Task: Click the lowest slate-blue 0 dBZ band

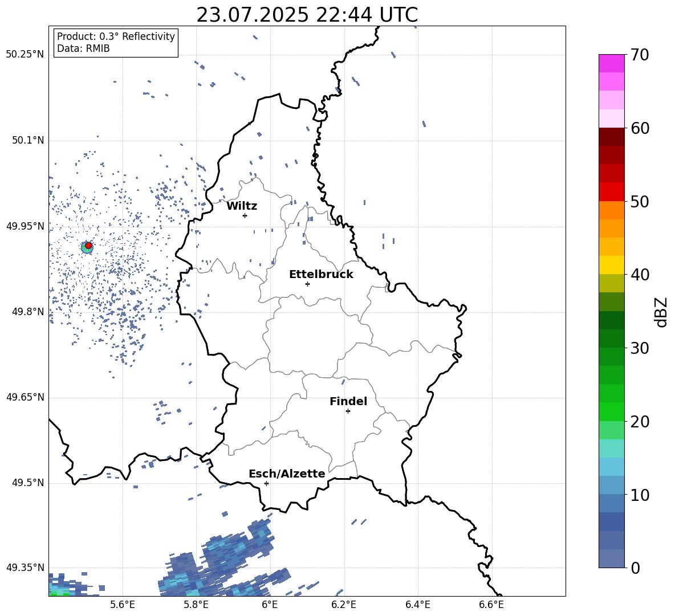Action: tap(611, 558)
